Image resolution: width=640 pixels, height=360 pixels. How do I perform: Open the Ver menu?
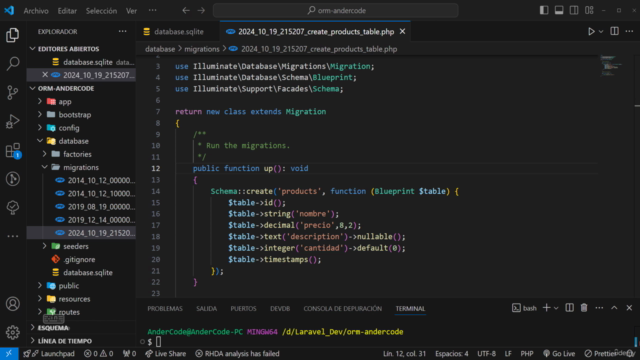coord(131,11)
